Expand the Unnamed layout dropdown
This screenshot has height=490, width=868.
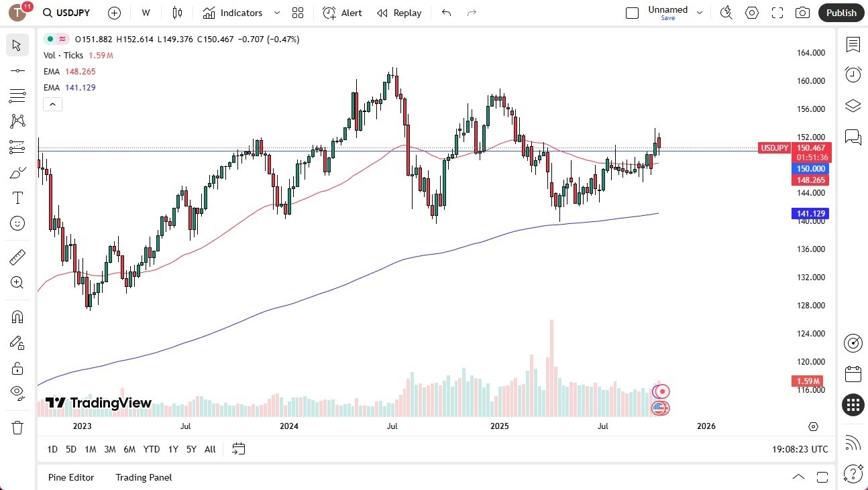700,11
